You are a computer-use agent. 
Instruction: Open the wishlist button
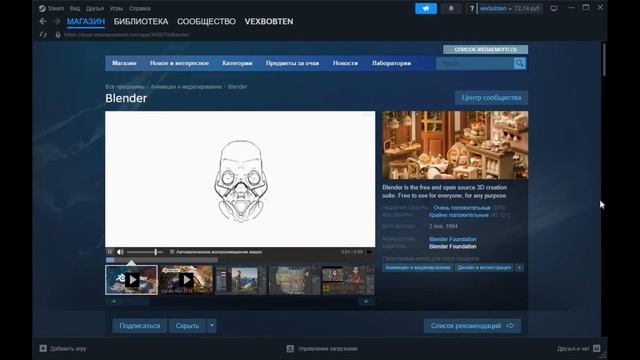click(x=485, y=49)
